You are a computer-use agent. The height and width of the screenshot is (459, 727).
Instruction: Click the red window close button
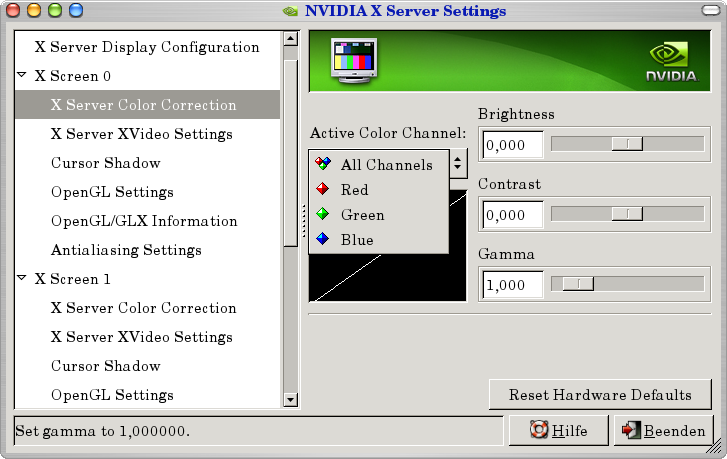coord(13,10)
